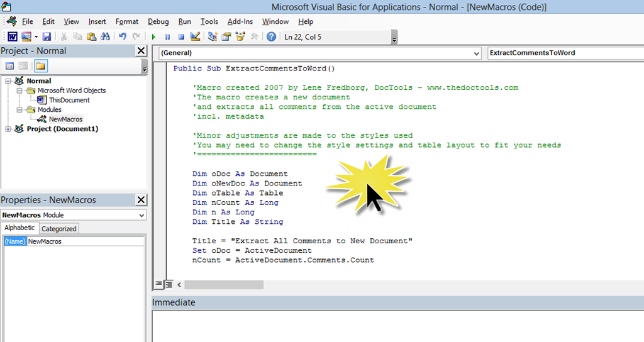Viewport: 644px width, 342px height.
Task: Open the View menu
Action: tap(72, 22)
